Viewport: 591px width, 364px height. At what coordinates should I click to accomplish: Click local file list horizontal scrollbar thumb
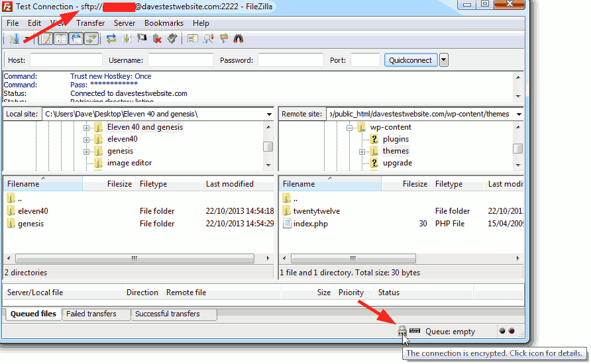tap(134, 258)
